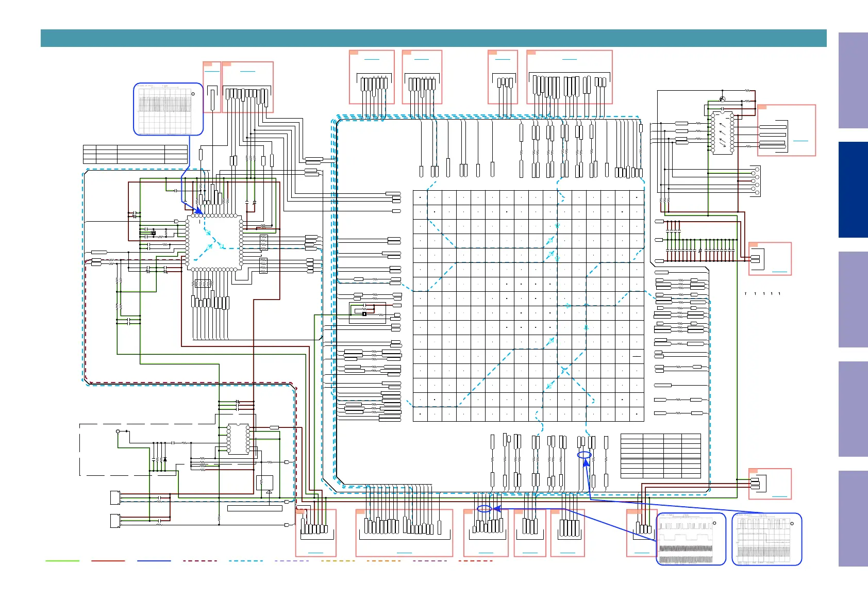Click the diode symbol in dashed lower-left box
The image size is (868, 614).
165,459
